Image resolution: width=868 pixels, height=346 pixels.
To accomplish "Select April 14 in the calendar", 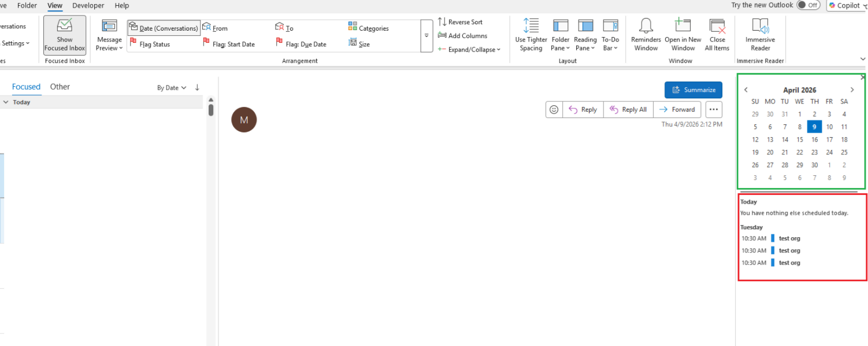I will coord(785,139).
